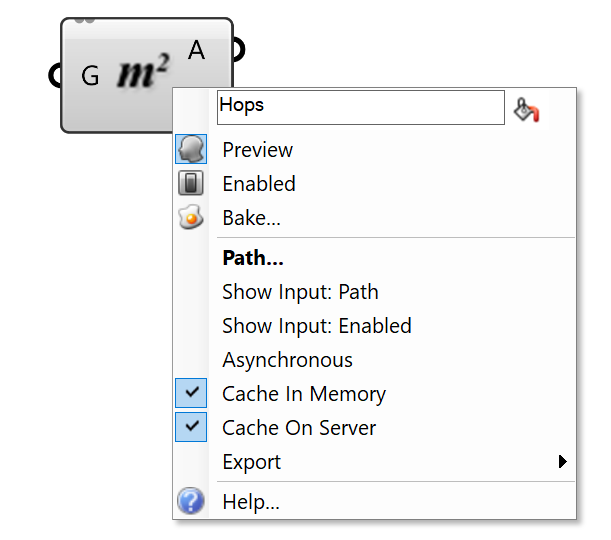This screenshot has width=611, height=540.
Task: Click the blue Help question mark icon
Action: click(x=191, y=502)
